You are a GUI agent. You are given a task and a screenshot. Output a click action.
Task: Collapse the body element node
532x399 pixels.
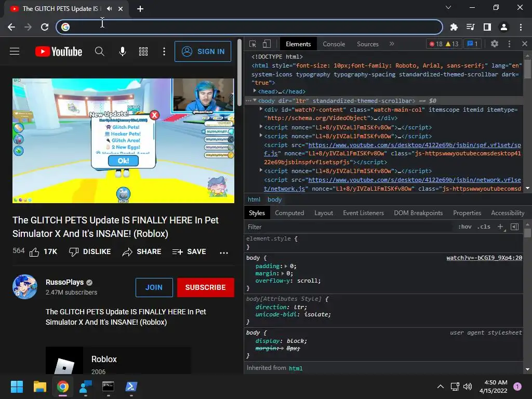point(255,100)
